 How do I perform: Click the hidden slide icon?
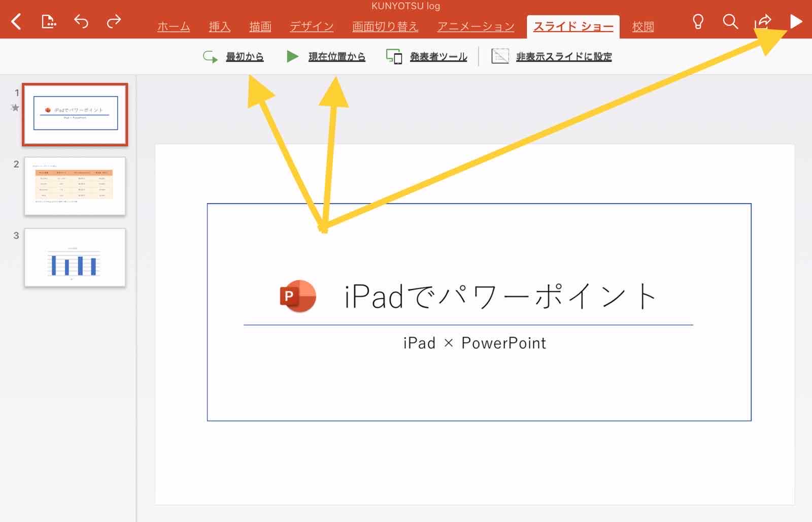coord(500,56)
